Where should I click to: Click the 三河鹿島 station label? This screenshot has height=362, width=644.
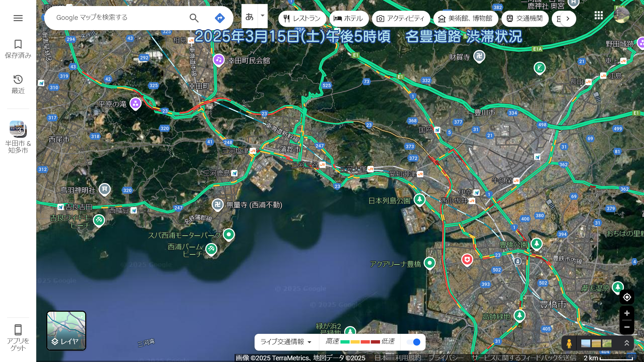[217, 173]
